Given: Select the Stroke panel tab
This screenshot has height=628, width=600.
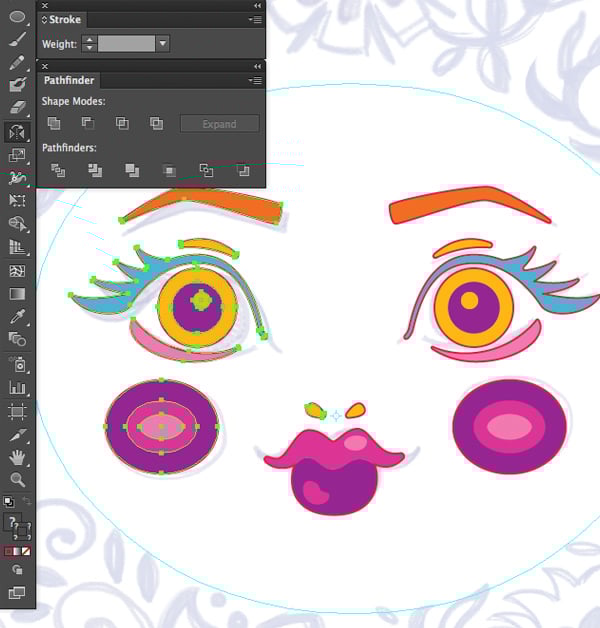Looking at the screenshot, I should pyautogui.click(x=62, y=19).
